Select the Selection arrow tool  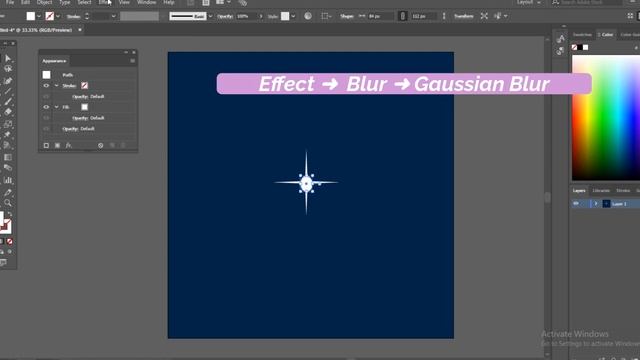click(x=8, y=58)
